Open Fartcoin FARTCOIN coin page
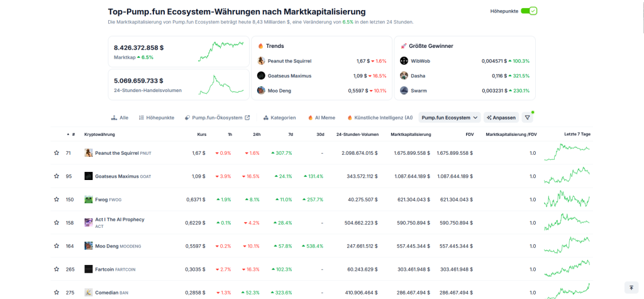The image size is (644, 299). [x=115, y=269]
